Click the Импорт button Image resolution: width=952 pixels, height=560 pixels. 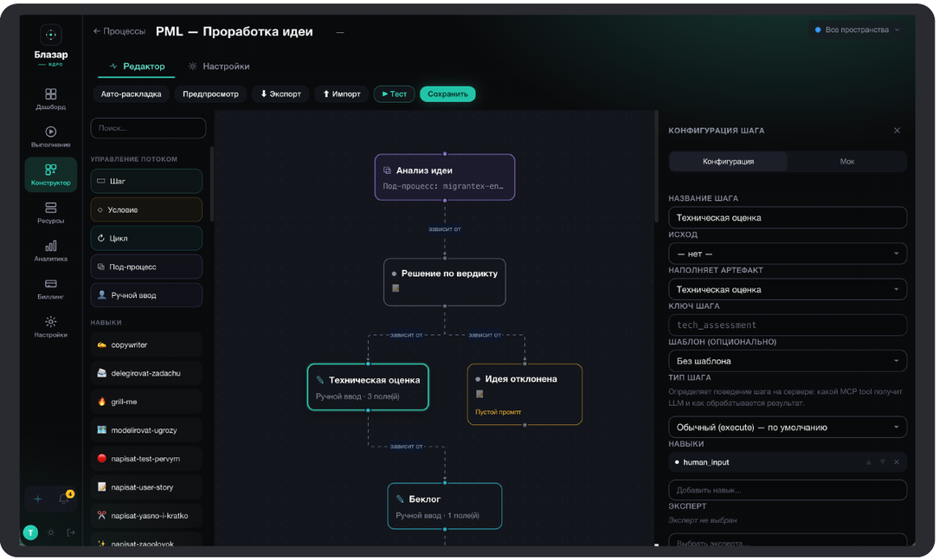tap(342, 94)
